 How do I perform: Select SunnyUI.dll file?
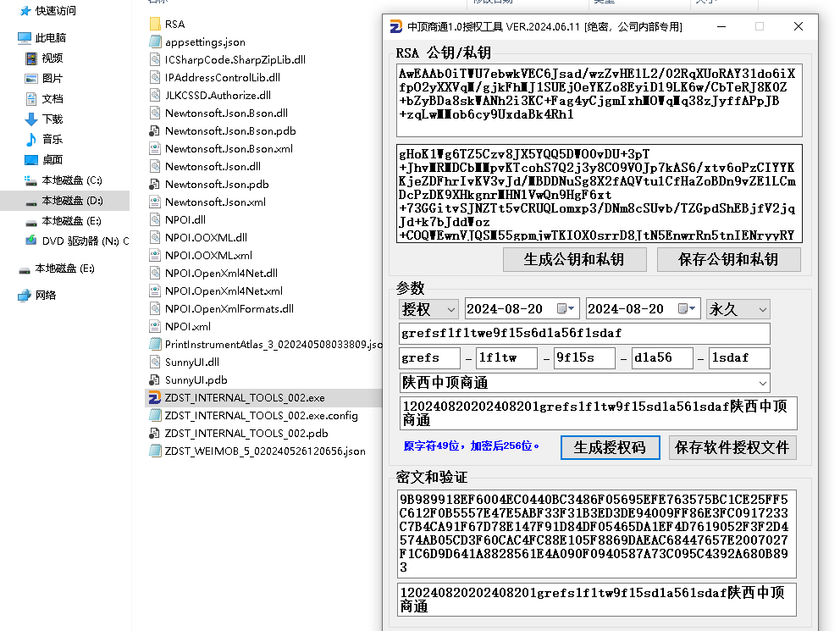point(191,362)
